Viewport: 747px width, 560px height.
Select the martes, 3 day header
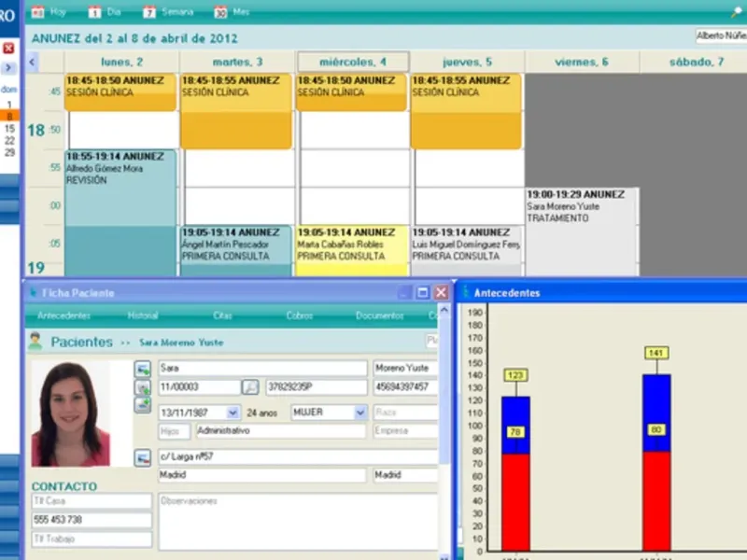point(237,62)
